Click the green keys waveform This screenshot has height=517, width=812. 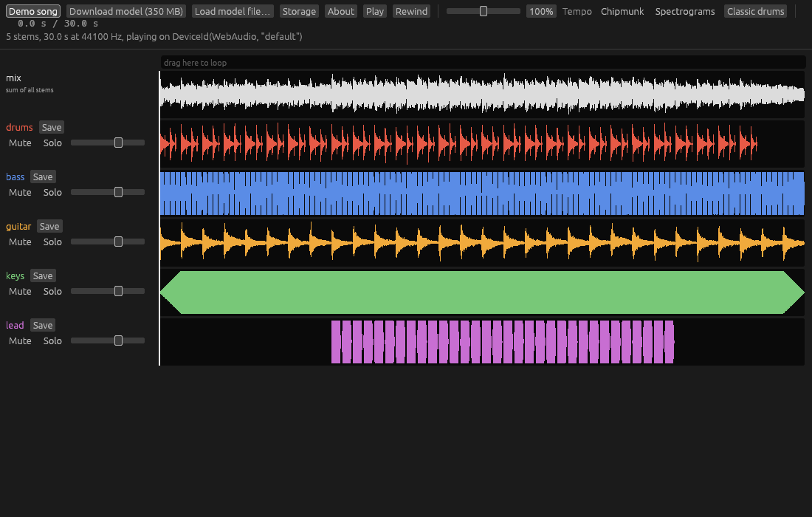(x=483, y=292)
